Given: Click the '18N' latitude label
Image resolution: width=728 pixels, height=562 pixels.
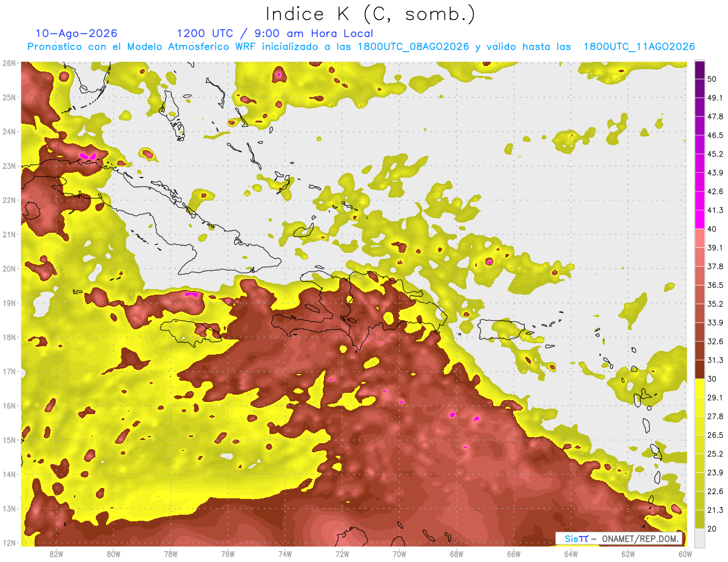Looking at the screenshot, I should 10,337.
